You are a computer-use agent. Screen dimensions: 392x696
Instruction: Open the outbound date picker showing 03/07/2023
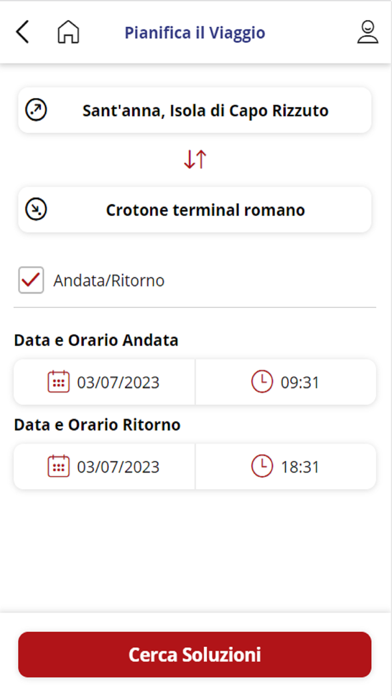click(x=104, y=382)
